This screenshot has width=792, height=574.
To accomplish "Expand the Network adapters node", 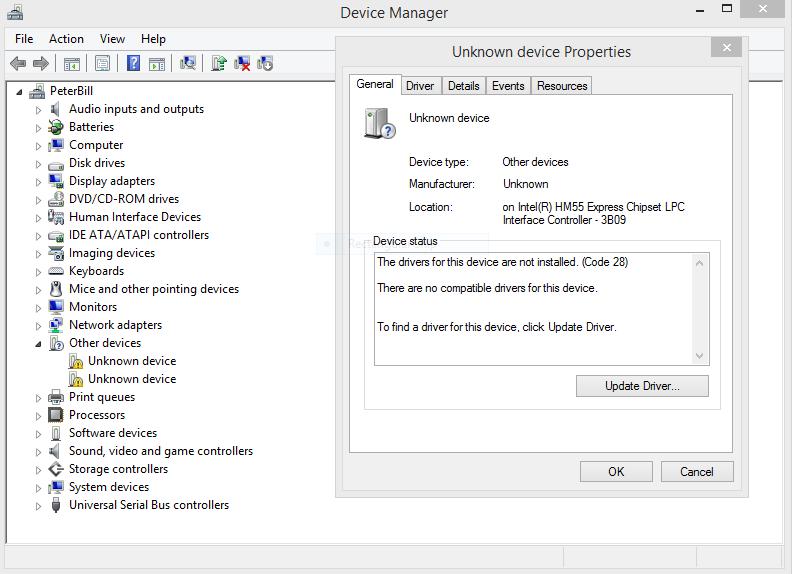I will 39,326.
